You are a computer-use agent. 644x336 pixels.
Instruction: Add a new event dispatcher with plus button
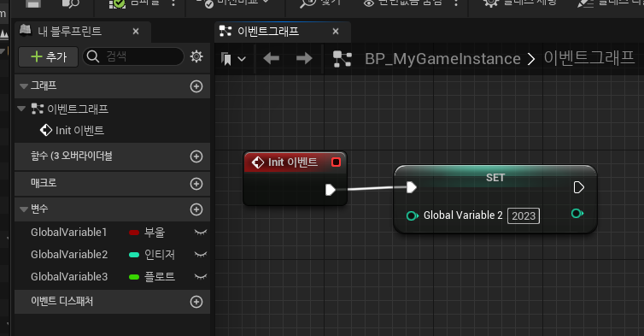tap(196, 302)
